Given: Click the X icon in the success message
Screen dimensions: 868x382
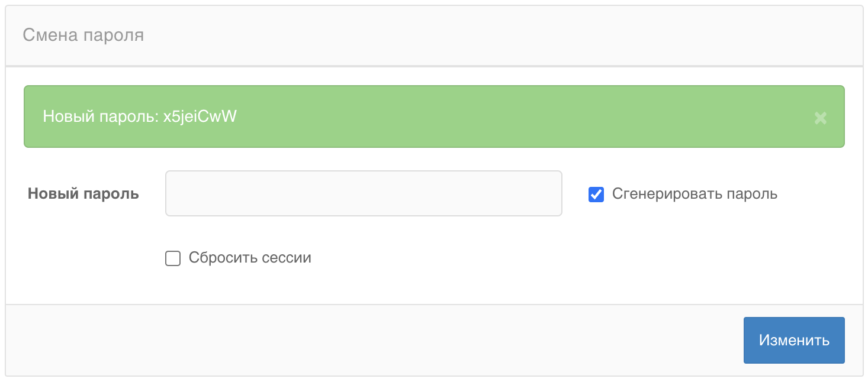Looking at the screenshot, I should click(x=820, y=118).
